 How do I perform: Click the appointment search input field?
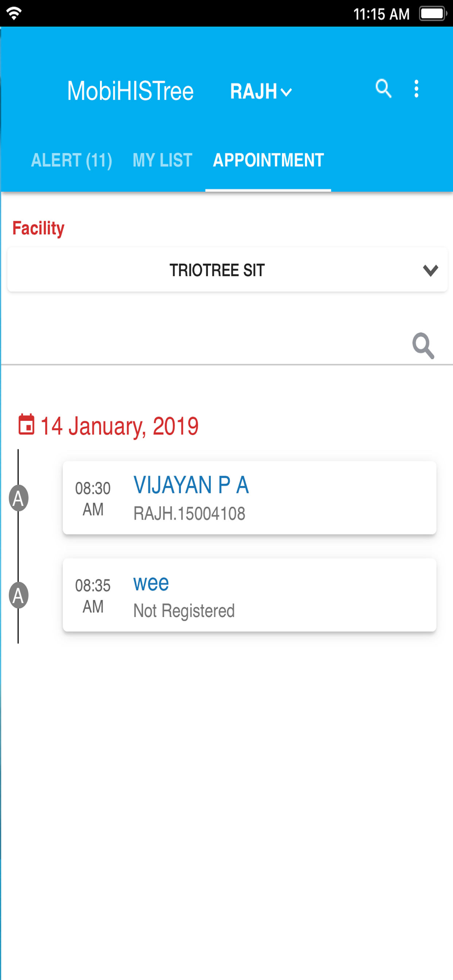pyautogui.click(x=206, y=346)
